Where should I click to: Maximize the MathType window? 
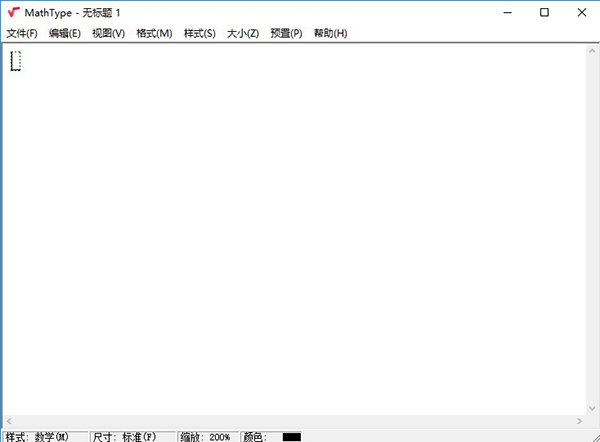[544, 12]
